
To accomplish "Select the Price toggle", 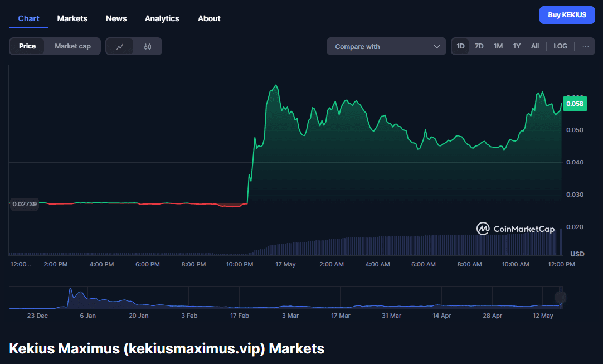I will pyautogui.click(x=27, y=46).
